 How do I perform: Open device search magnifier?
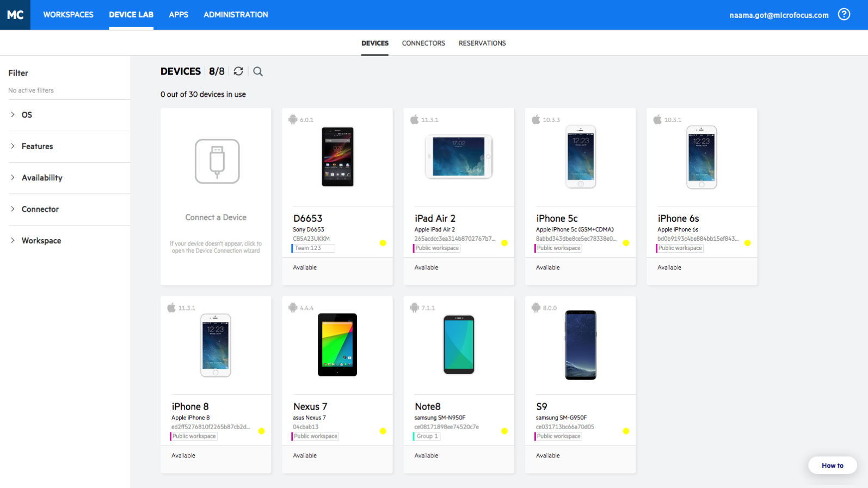tap(258, 72)
